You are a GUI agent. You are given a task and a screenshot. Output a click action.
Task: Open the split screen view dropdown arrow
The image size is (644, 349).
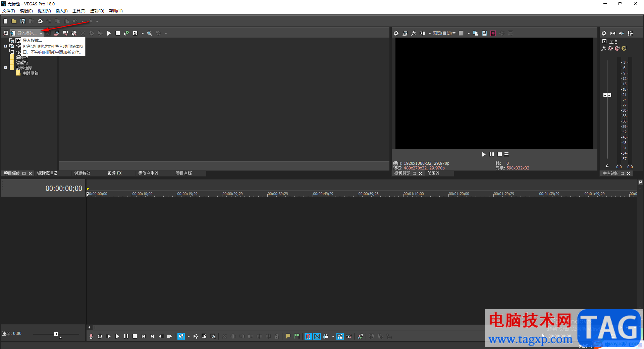[429, 33]
